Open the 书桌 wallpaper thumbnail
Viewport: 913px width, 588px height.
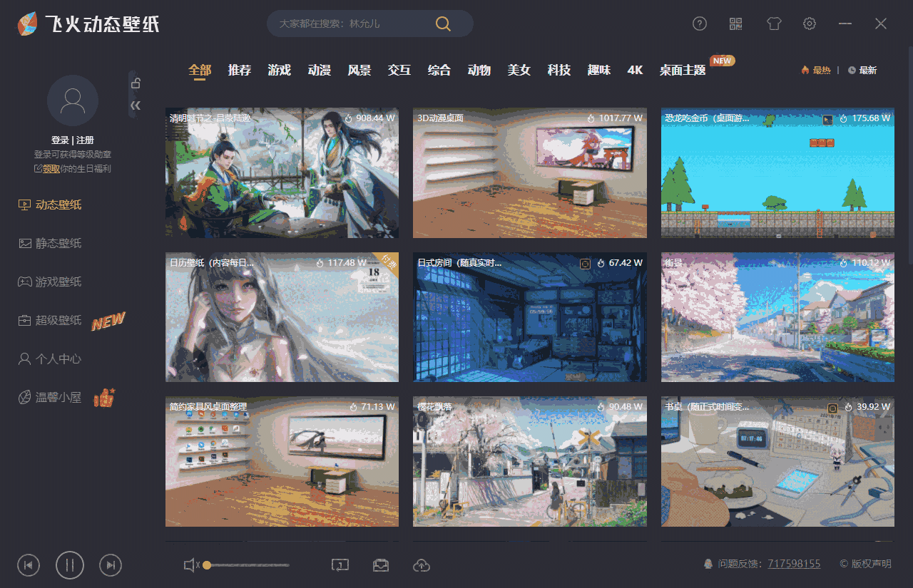coord(777,462)
